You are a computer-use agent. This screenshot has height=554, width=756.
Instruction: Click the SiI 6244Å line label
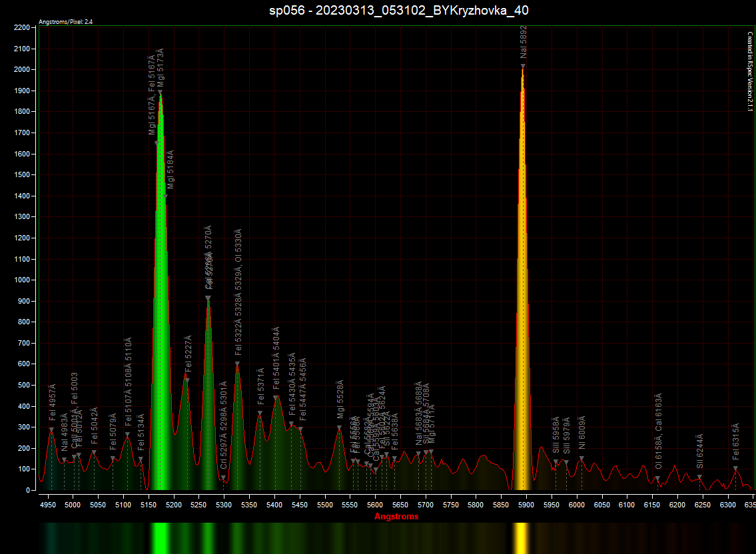(x=699, y=451)
